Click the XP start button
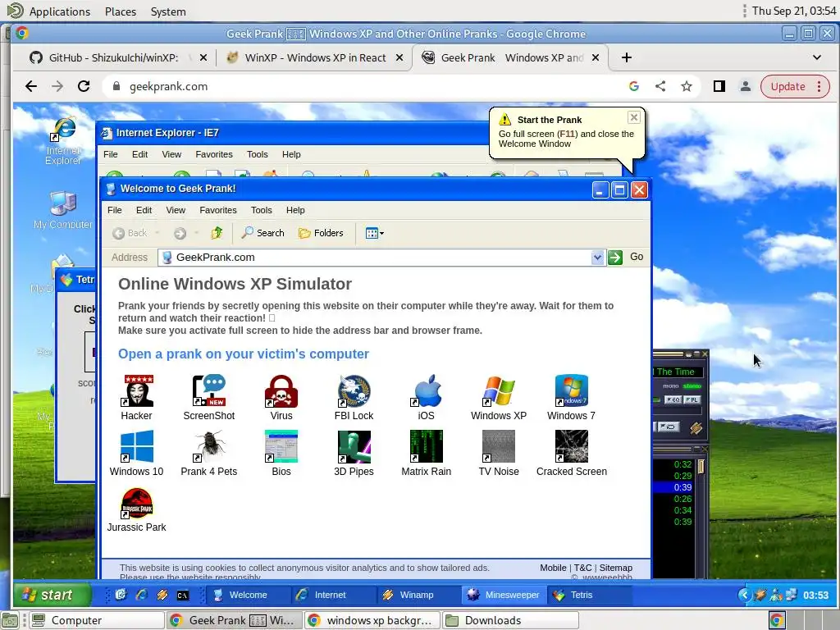Viewport: 840px width, 630px height. point(52,595)
